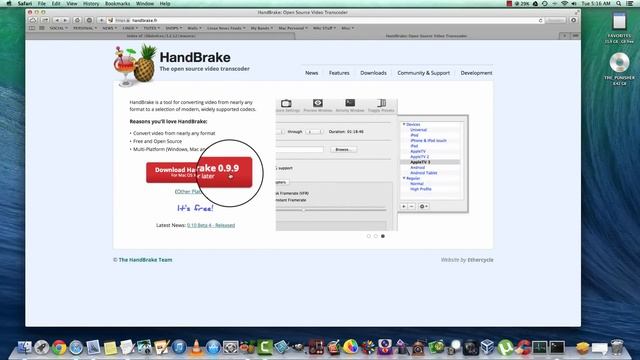Expand the Linux News Feeds bookmarks folder
The image size is (640, 360).
226,28
